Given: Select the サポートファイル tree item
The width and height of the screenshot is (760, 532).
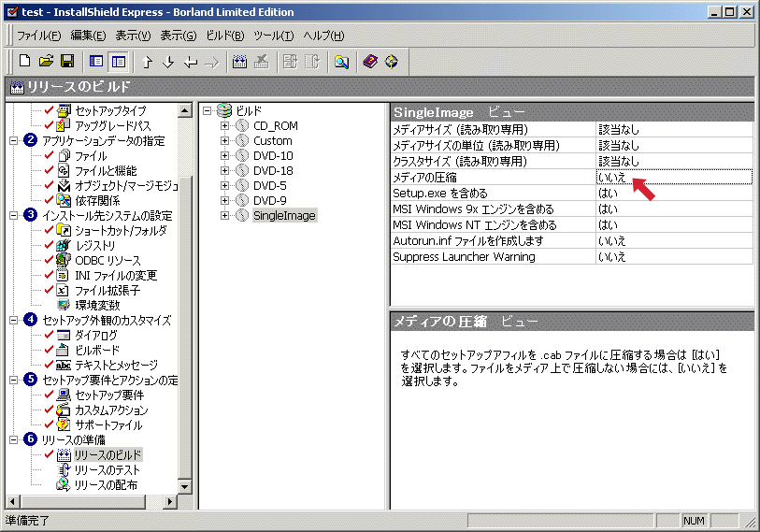Looking at the screenshot, I should (108, 424).
